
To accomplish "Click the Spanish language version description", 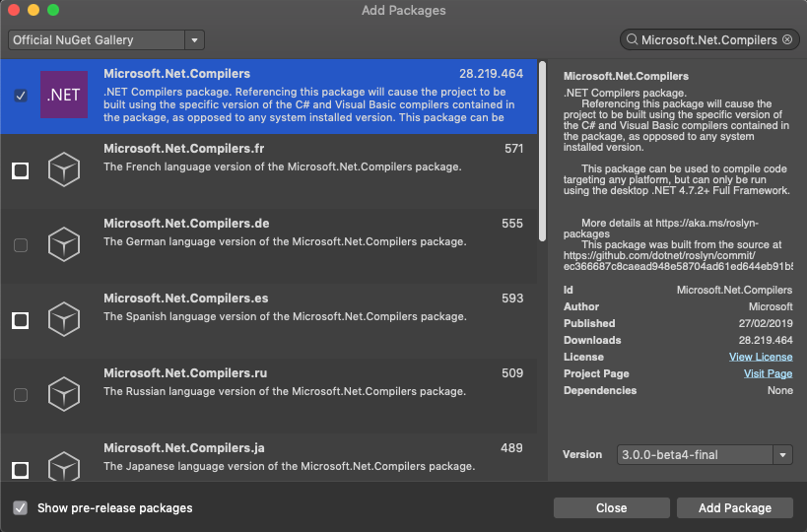I will (x=285, y=316).
